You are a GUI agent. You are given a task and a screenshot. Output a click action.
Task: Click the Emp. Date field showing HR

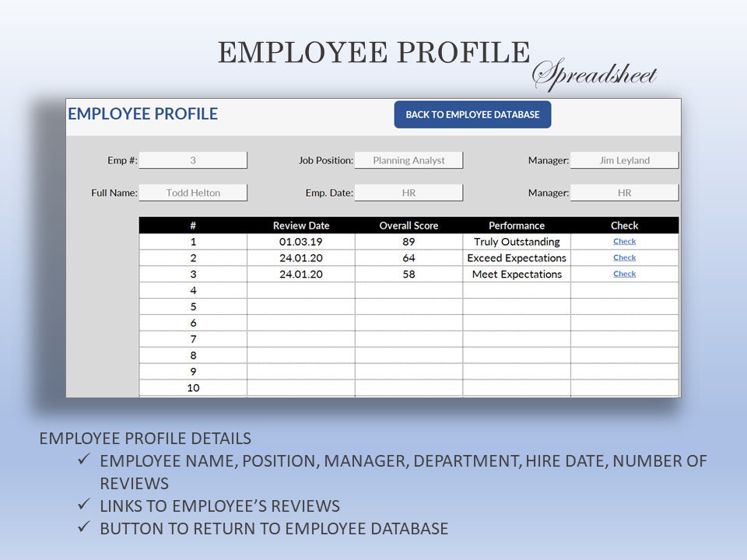410,192
